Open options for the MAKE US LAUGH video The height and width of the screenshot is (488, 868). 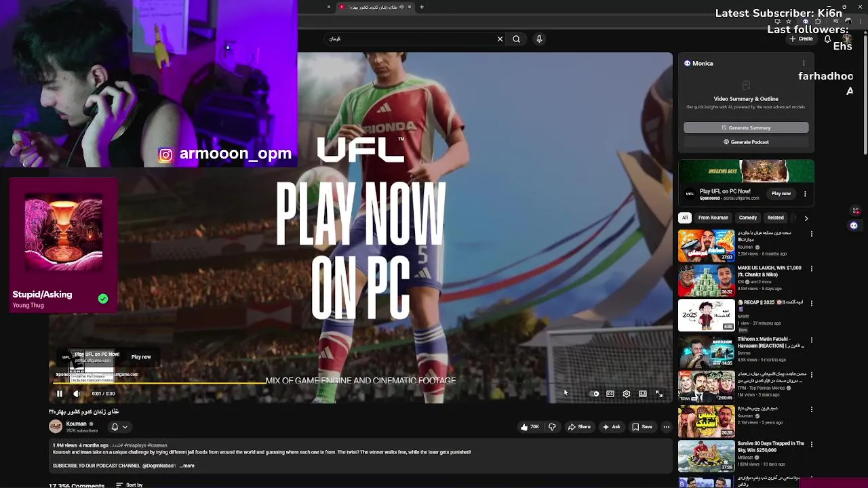[x=811, y=269]
